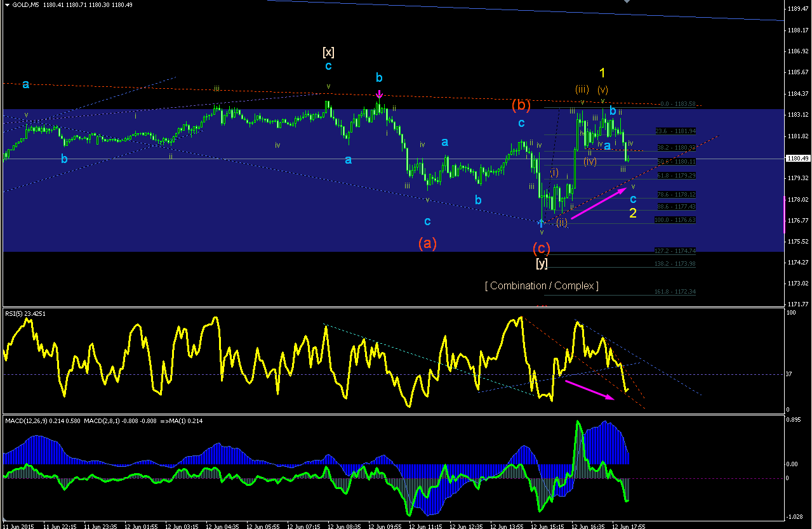812x529 pixels.
Task: Select the yellow wave 2 label
Action: [x=633, y=213]
